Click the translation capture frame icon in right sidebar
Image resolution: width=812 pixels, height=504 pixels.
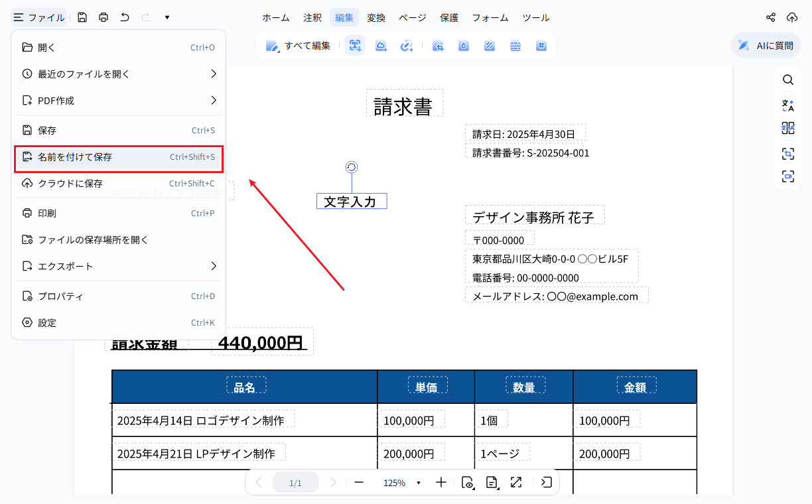click(788, 154)
